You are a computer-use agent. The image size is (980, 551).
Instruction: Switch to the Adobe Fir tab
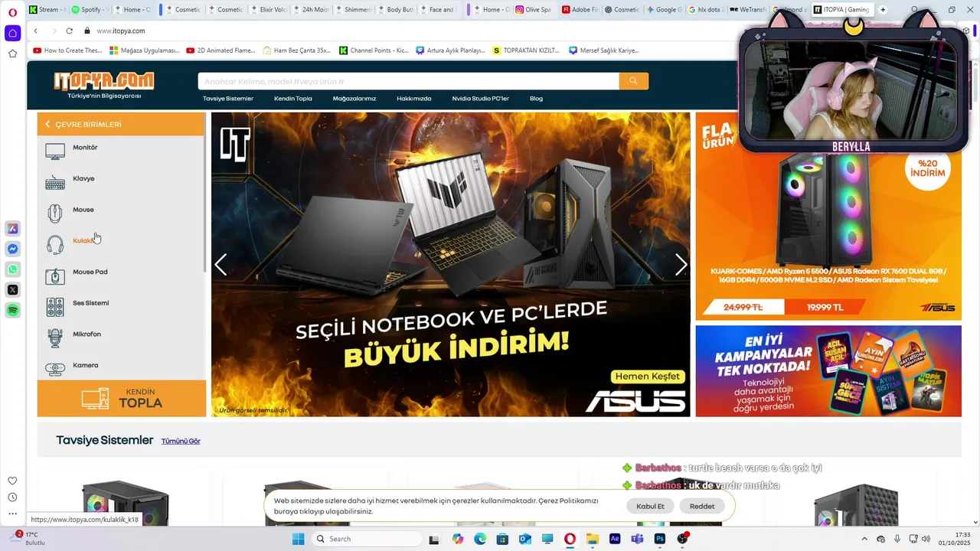coord(580,10)
